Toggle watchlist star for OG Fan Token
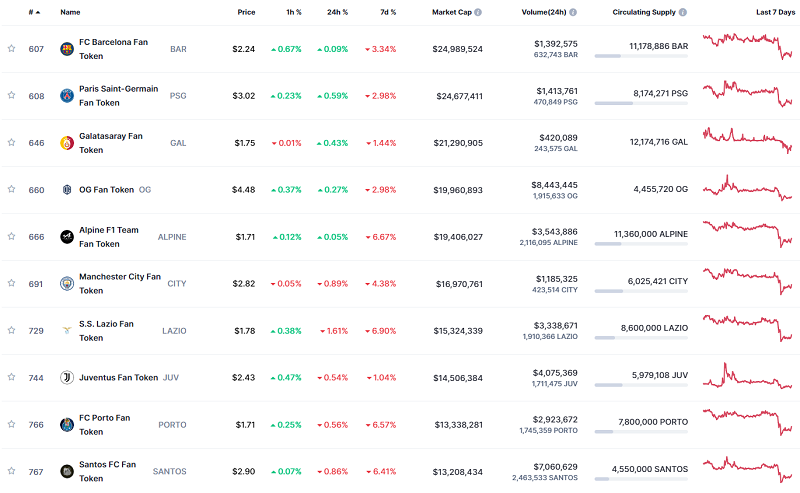Image resolution: width=800 pixels, height=493 pixels. [12, 189]
